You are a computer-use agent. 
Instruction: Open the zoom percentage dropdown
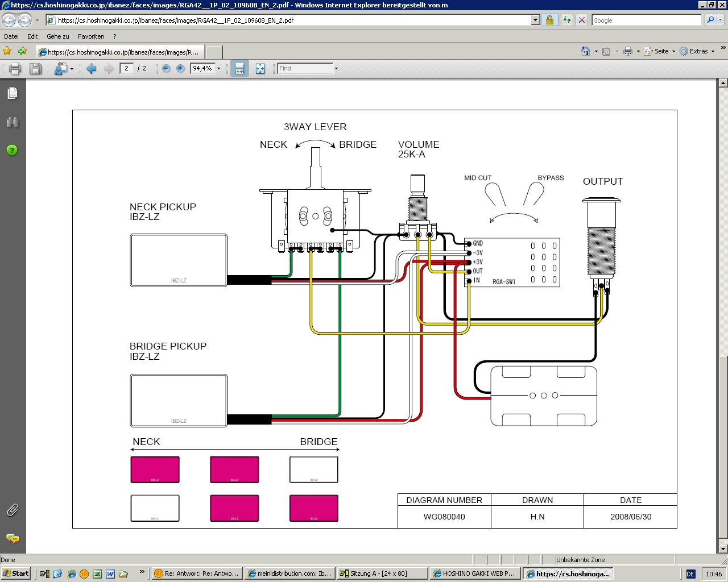tap(218, 69)
